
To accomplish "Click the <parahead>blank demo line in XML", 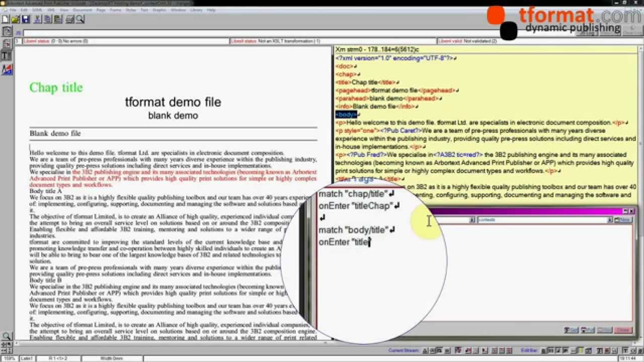I will pos(388,99).
